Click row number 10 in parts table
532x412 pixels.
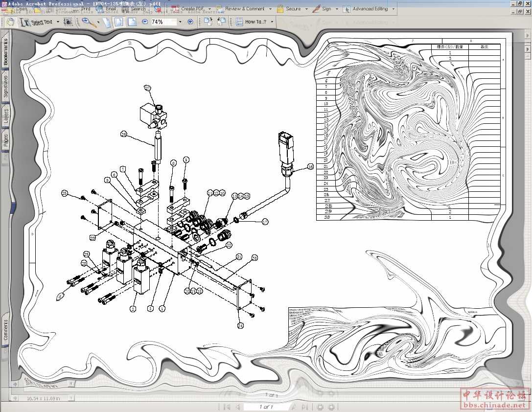coord(326,104)
